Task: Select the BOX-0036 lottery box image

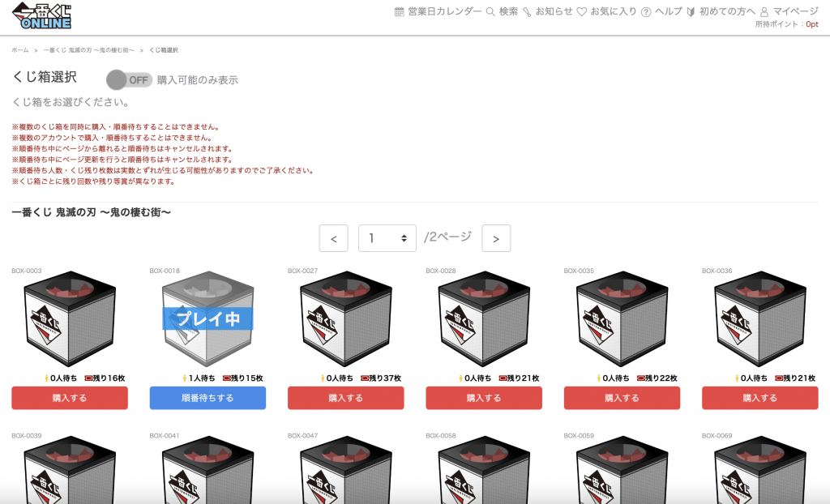Action: tap(760, 318)
